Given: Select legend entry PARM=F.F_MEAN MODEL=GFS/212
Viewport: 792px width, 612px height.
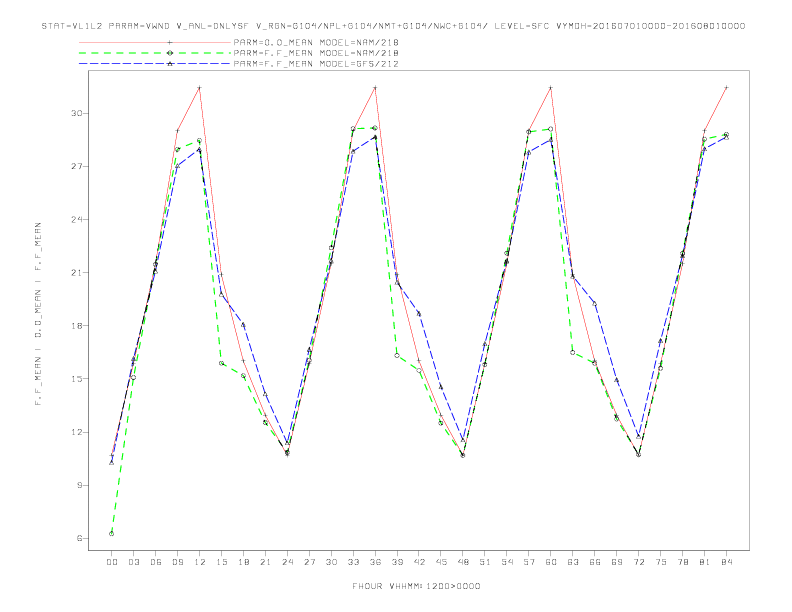Looking at the screenshot, I should tap(316, 64).
